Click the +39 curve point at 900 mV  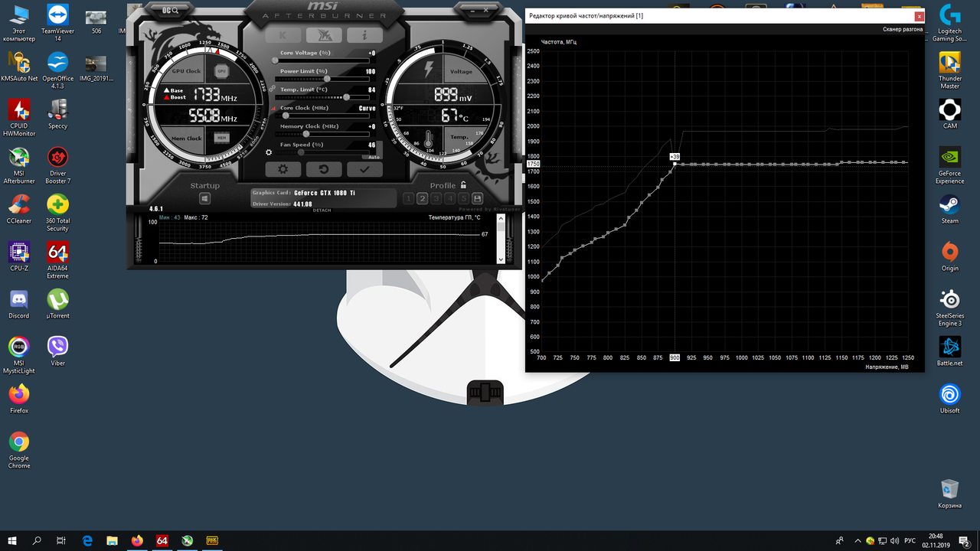click(x=675, y=163)
